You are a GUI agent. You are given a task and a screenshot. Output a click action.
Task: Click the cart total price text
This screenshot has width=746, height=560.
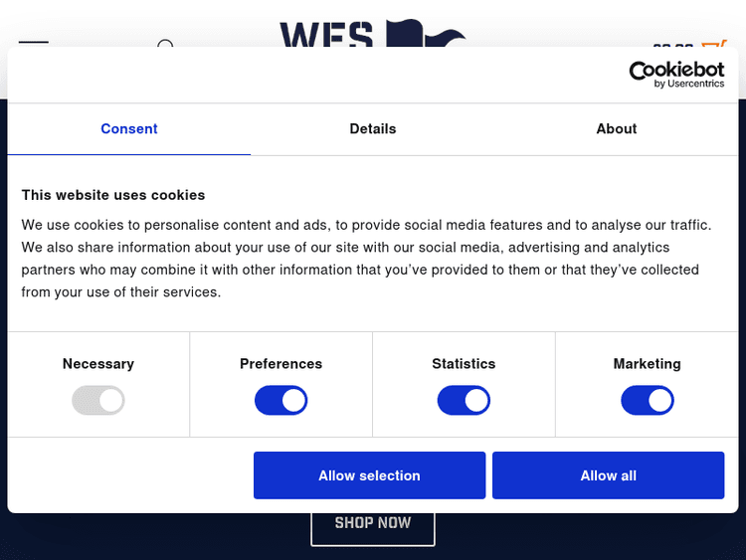(672, 44)
